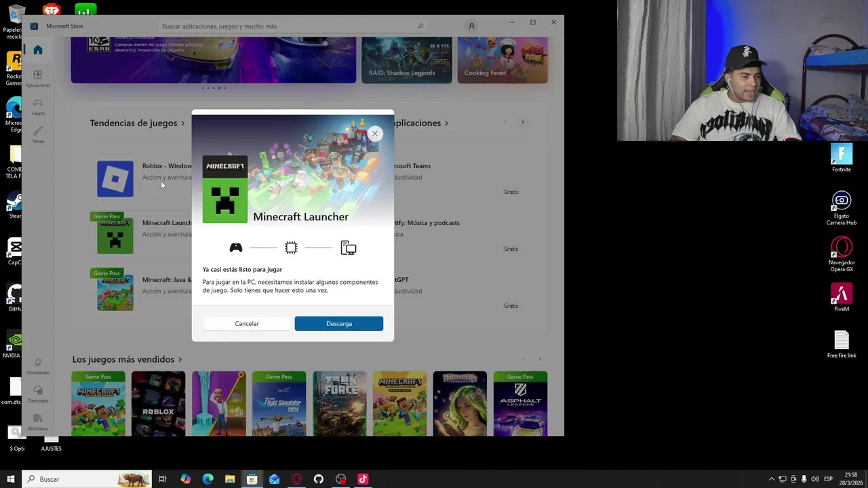The image size is (868, 488).
Task: Open the Store Home page icon
Action: (38, 49)
